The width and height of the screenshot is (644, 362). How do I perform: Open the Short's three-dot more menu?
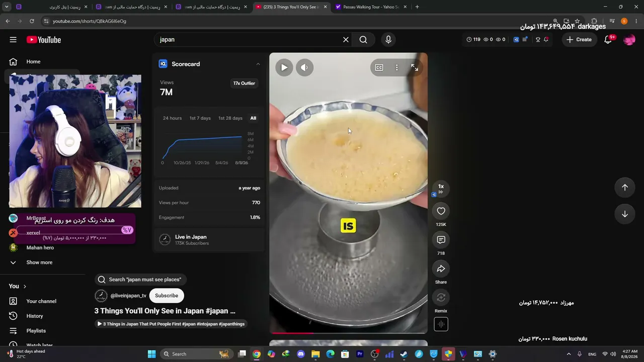click(x=396, y=67)
